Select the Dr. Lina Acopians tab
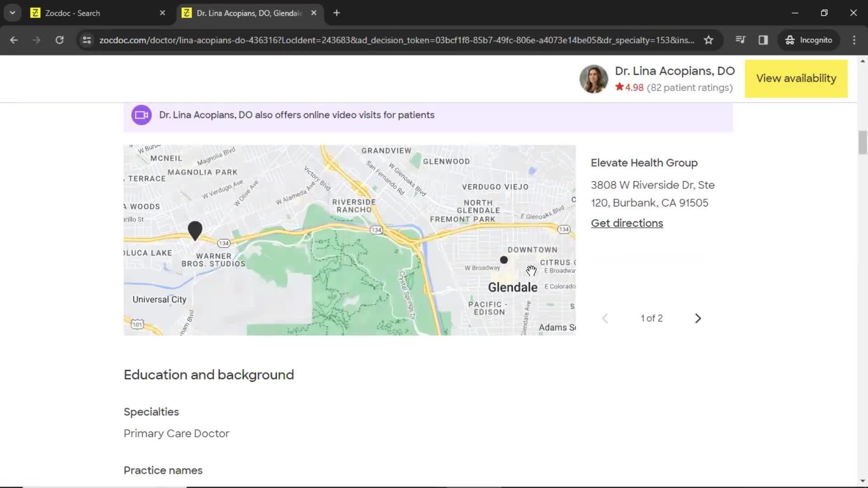 [x=249, y=13]
